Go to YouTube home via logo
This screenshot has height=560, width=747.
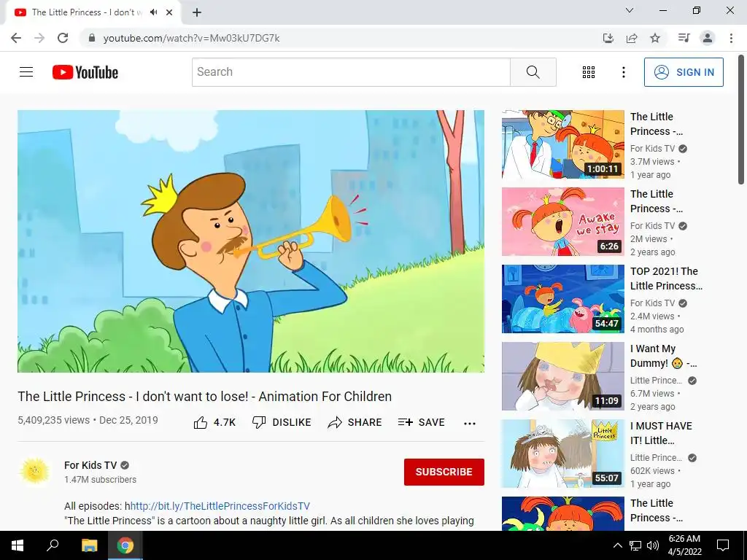[x=85, y=72]
